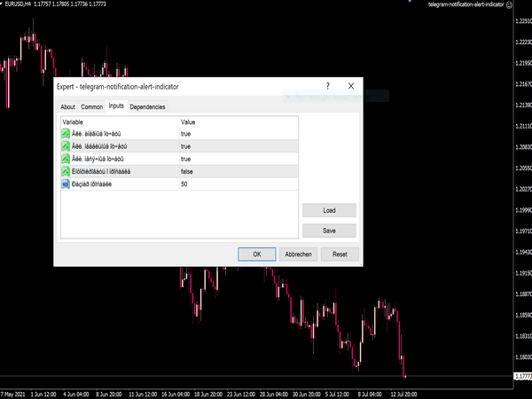Click the chart label telegram-notification-alert-indicator
The height and width of the screenshot is (399, 532).
(465, 4)
